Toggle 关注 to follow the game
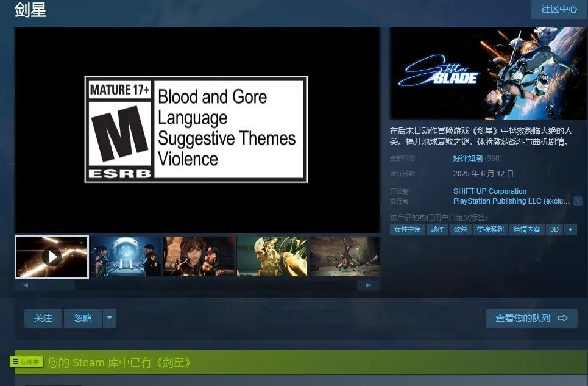This screenshot has height=386, width=588. click(x=43, y=318)
